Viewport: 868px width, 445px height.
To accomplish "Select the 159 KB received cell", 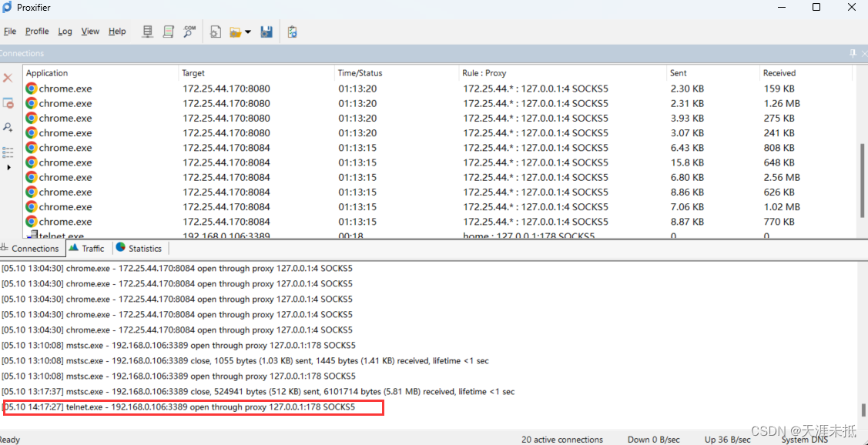I will (779, 88).
